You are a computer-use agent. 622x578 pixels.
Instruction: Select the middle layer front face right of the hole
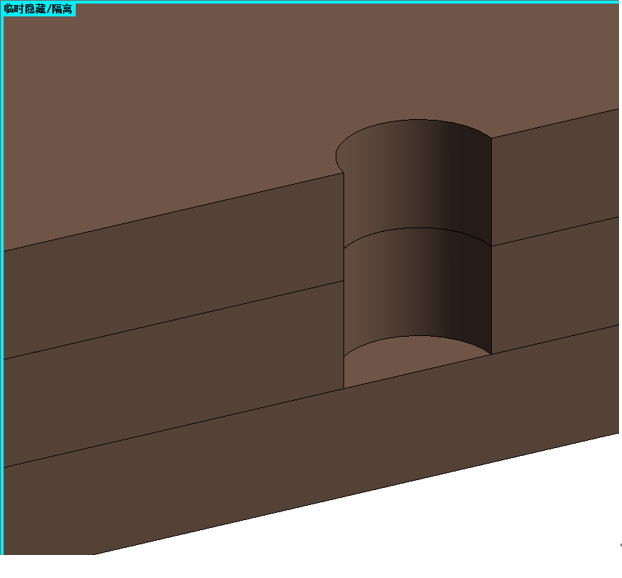555,286
